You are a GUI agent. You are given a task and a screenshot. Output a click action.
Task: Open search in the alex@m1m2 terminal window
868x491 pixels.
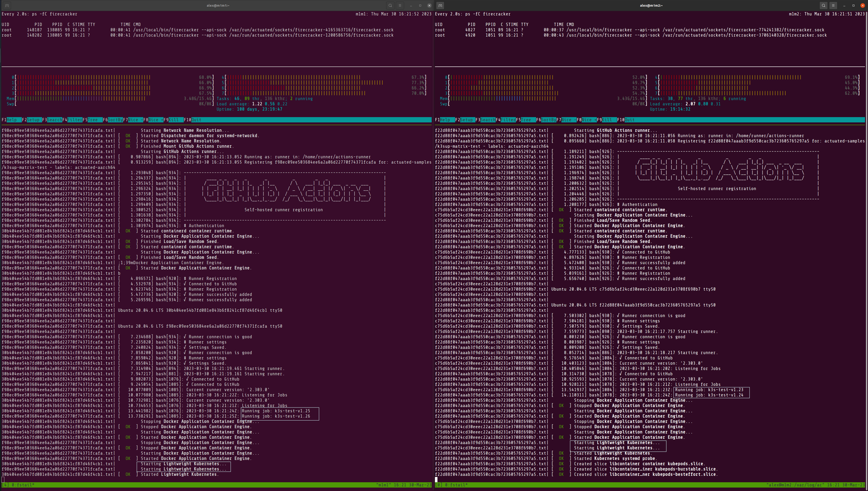click(823, 6)
